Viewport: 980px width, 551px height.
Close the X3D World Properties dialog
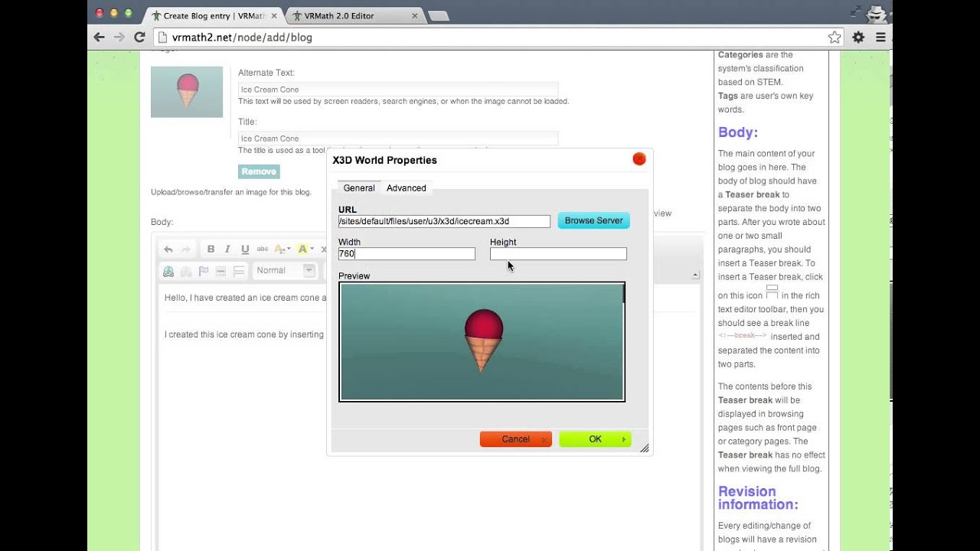click(639, 159)
